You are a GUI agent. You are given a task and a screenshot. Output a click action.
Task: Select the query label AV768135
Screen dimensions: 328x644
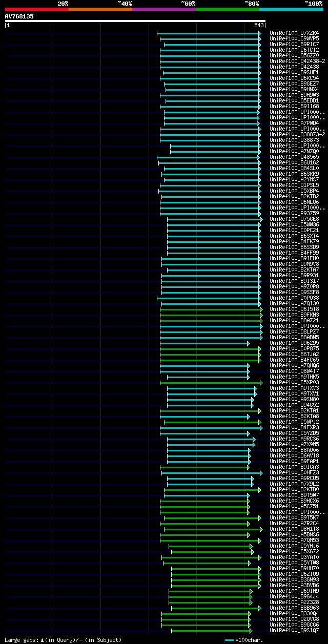tap(19, 16)
